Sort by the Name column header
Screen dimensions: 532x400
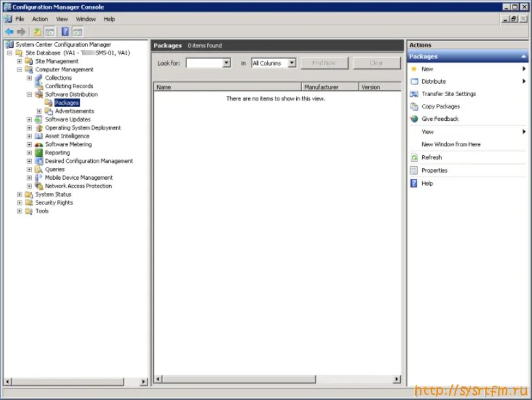click(x=227, y=87)
